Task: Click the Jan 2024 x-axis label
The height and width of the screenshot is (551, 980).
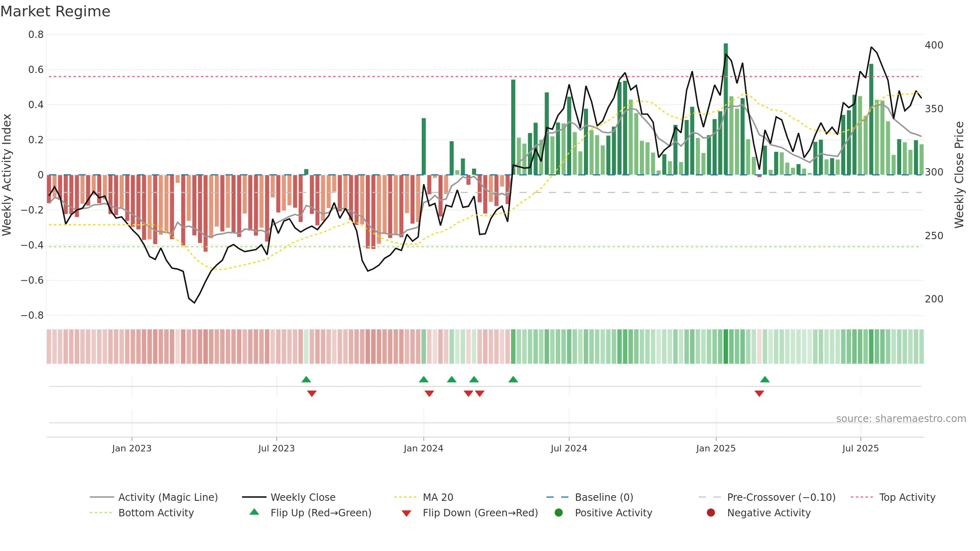Action: tap(423, 448)
